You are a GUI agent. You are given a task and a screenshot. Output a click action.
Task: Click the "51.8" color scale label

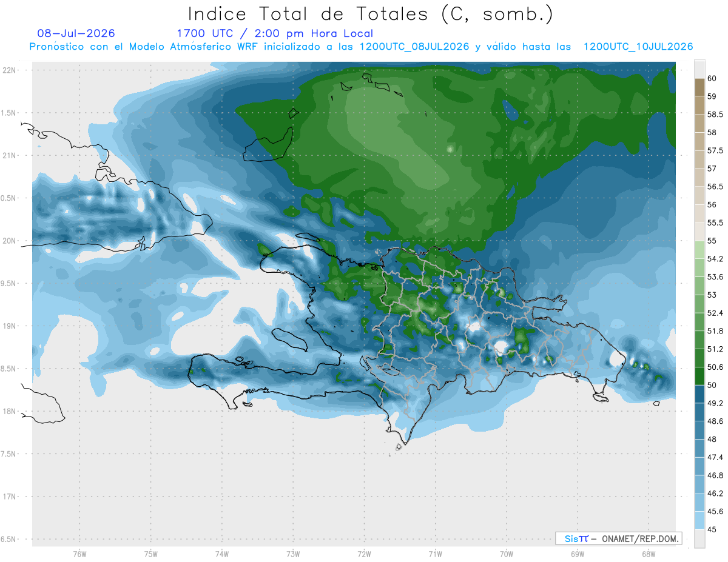click(715, 331)
